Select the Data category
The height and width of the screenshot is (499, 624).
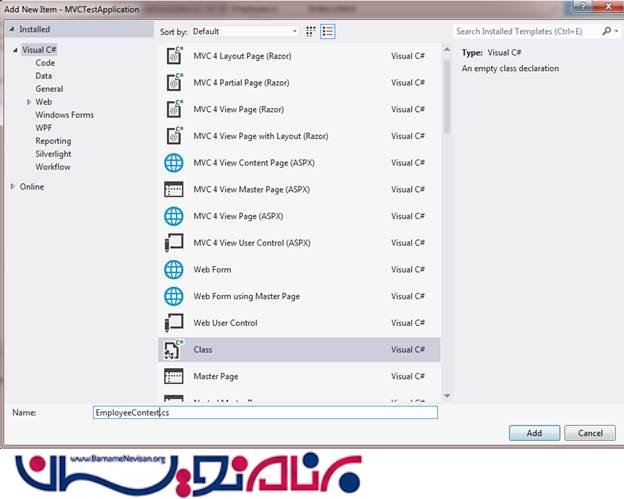click(x=43, y=76)
